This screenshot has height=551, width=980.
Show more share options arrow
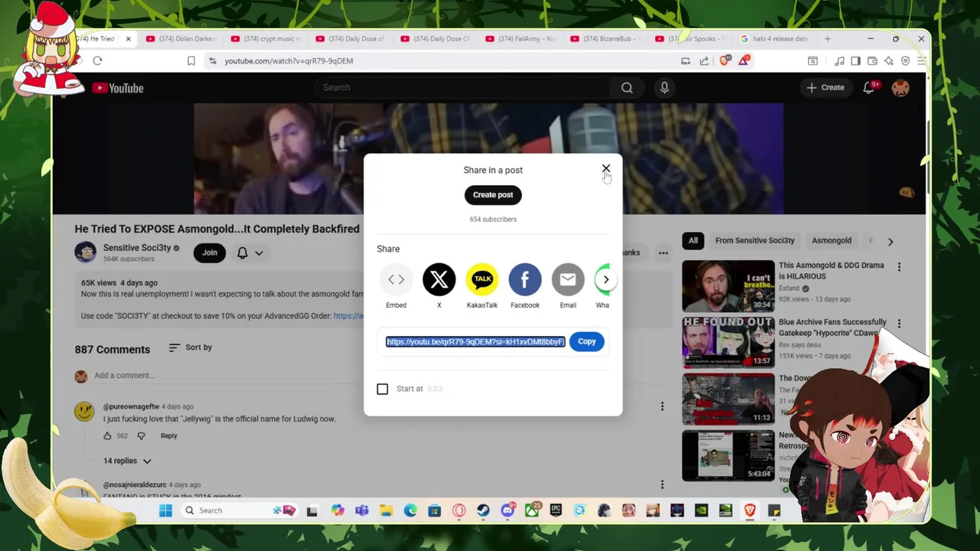click(x=606, y=279)
